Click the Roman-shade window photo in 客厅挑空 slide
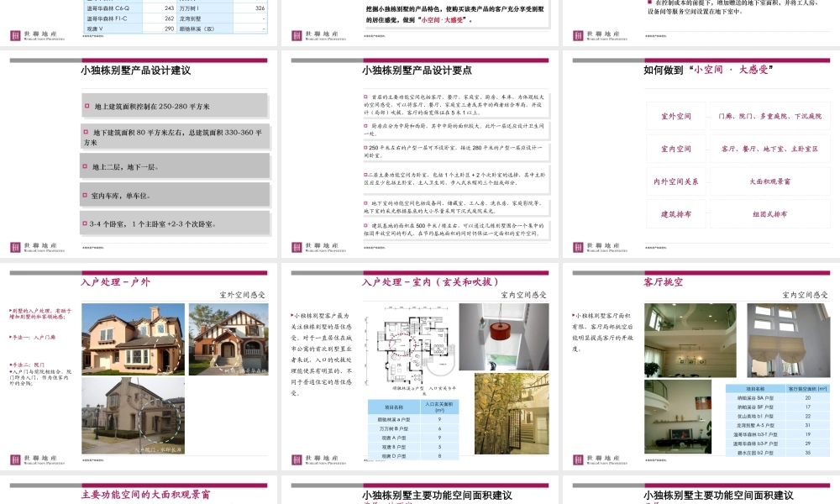The height and width of the screenshot is (504, 840). pos(789,340)
